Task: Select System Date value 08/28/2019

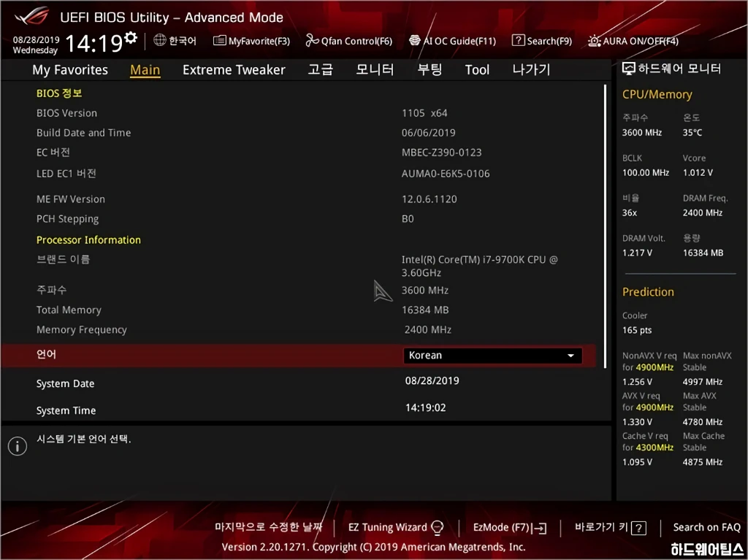Action: [432, 380]
